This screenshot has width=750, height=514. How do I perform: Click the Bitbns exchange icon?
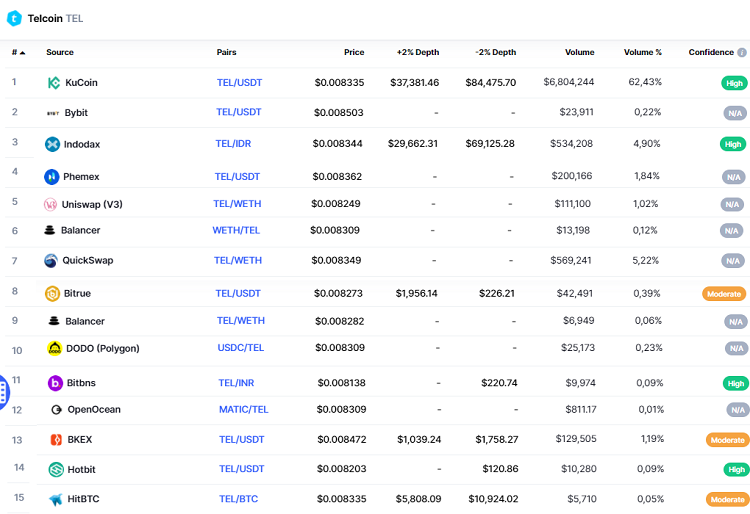(55, 383)
